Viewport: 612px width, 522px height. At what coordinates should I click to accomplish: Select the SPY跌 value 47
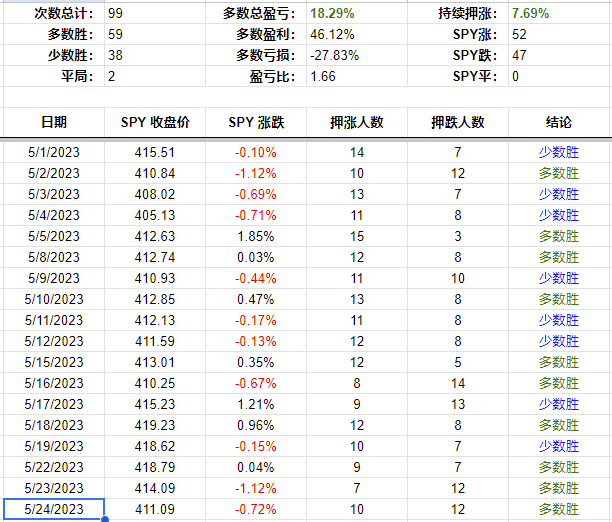560,55
